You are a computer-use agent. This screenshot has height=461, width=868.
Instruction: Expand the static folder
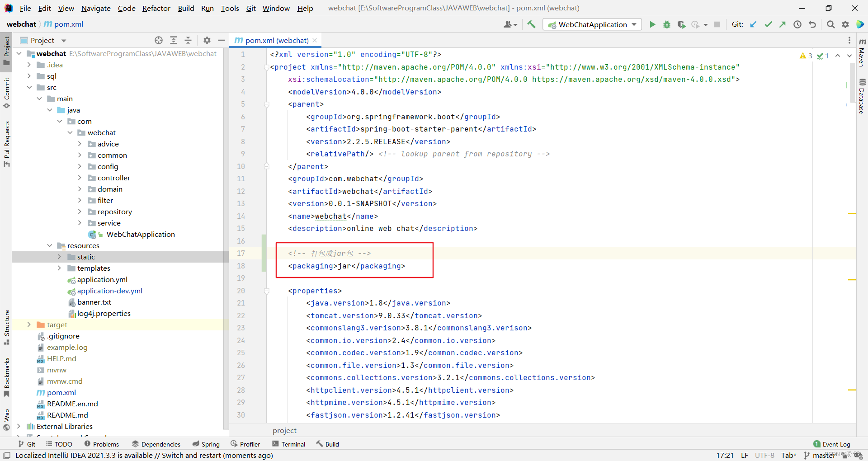(59, 257)
